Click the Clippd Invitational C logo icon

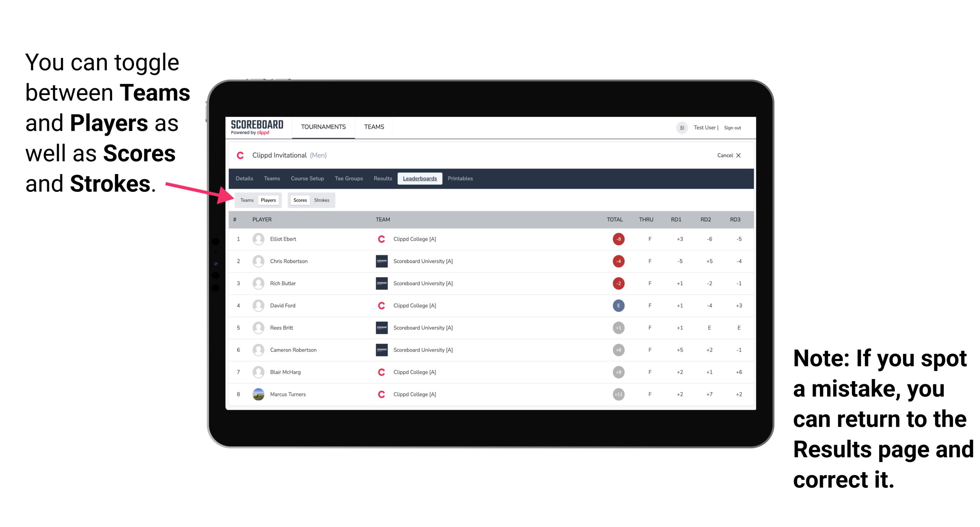pos(239,155)
